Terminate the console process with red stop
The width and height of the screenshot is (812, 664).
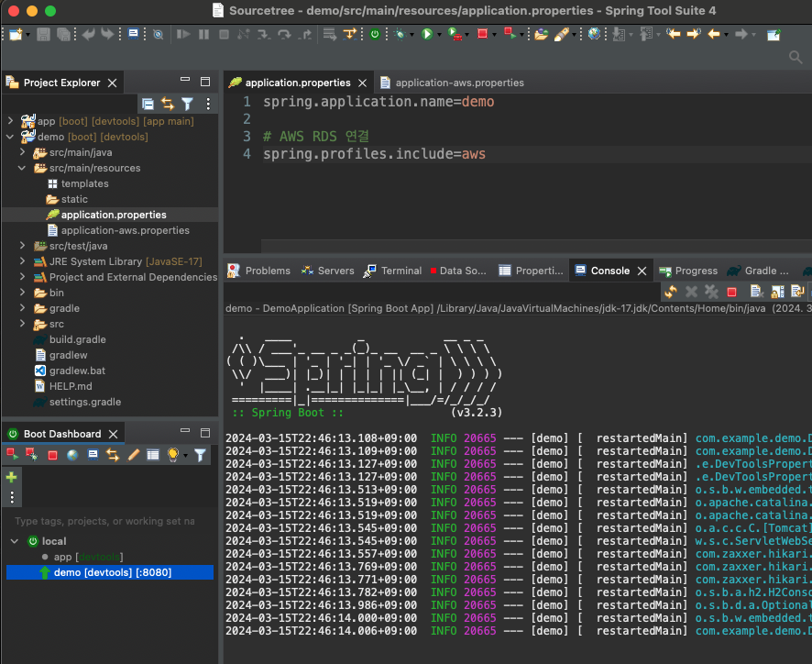point(731,292)
